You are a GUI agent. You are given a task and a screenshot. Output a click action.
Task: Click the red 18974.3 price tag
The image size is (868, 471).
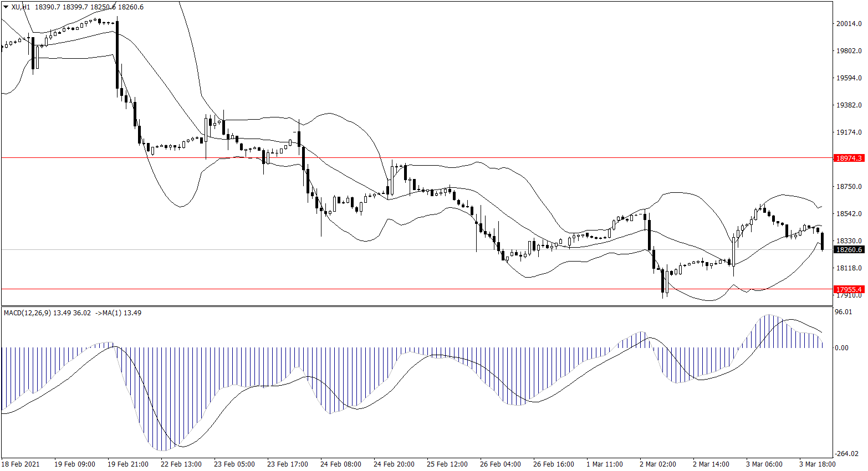click(x=849, y=158)
